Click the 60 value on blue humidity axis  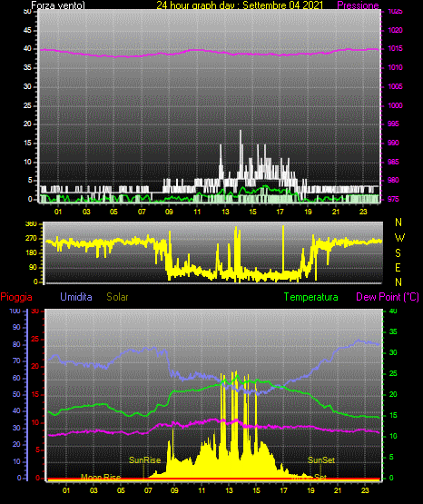click(16, 378)
